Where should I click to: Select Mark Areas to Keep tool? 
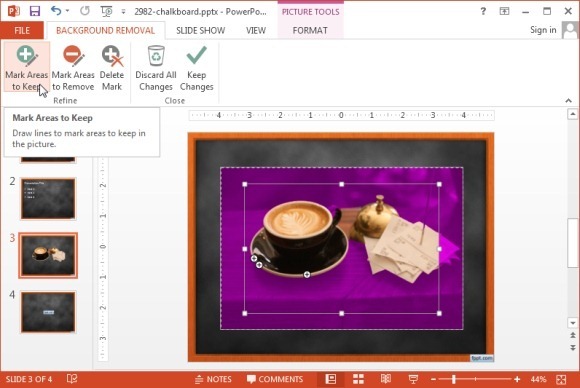pos(26,68)
